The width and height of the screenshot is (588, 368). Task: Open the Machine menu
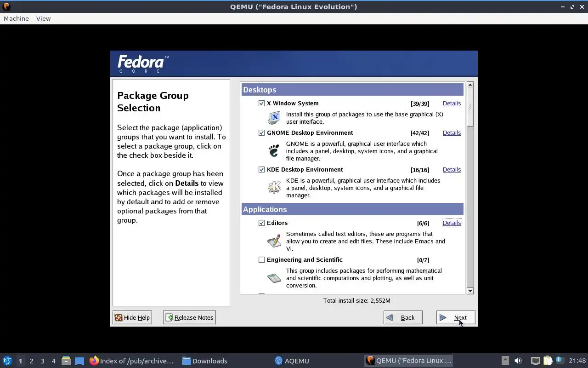click(x=16, y=18)
